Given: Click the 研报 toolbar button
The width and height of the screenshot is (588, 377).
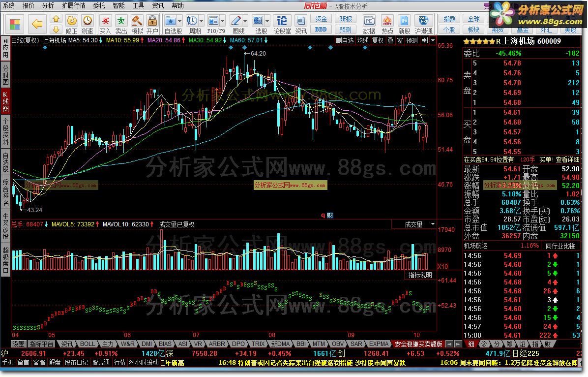Looking at the screenshot, I should (345, 19).
